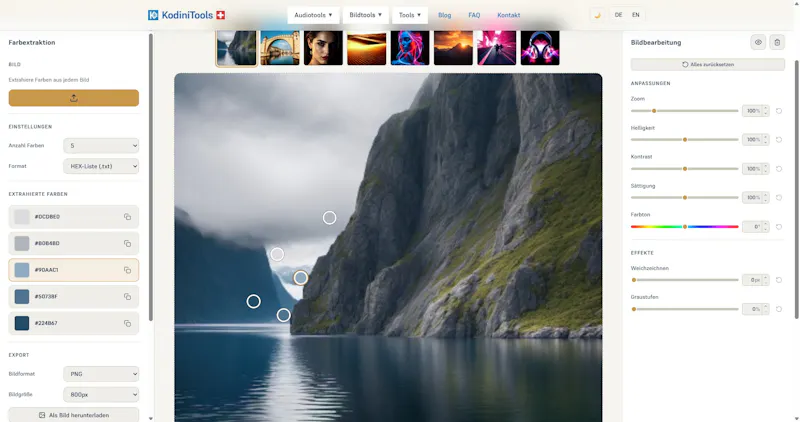Select the #50738F color swatch

[22, 296]
